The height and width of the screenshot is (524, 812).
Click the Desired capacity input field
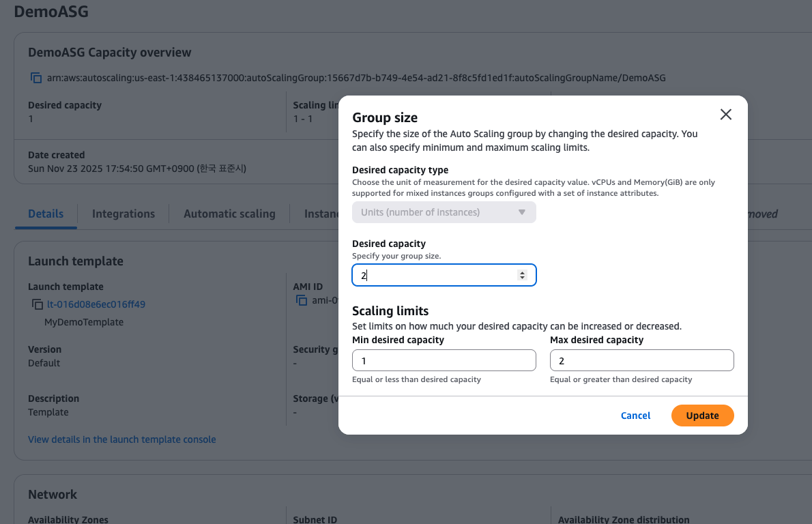[444, 275]
